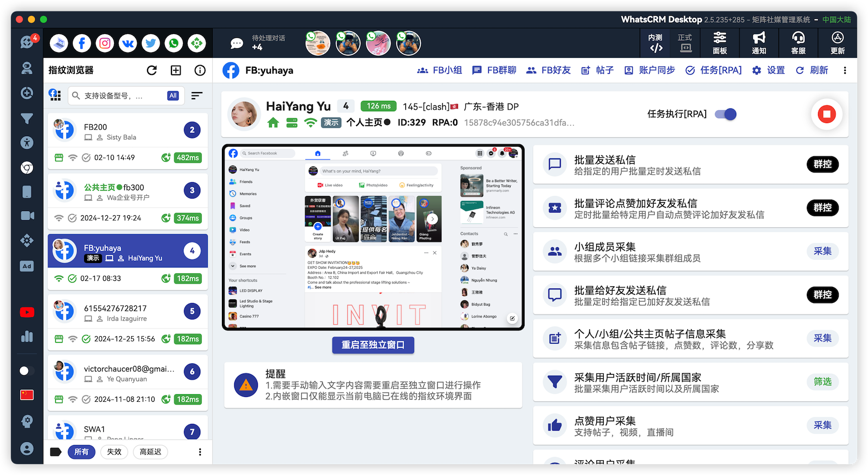
Task: Click the Instagram icon in top bar
Action: pyautogui.click(x=105, y=43)
